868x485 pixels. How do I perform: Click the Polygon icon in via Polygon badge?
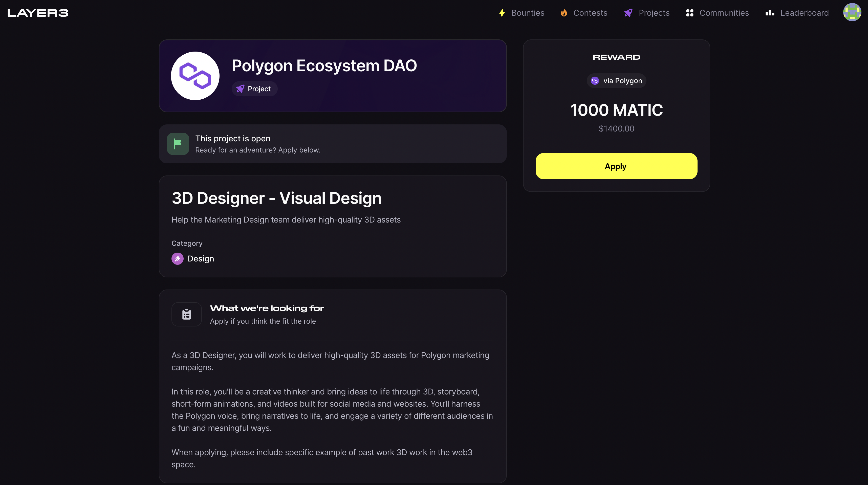click(x=595, y=81)
